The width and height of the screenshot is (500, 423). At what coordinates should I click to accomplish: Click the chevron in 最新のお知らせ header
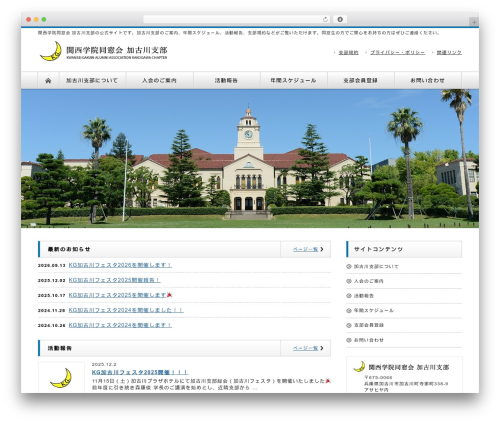pyautogui.click(x=322, y=249)
